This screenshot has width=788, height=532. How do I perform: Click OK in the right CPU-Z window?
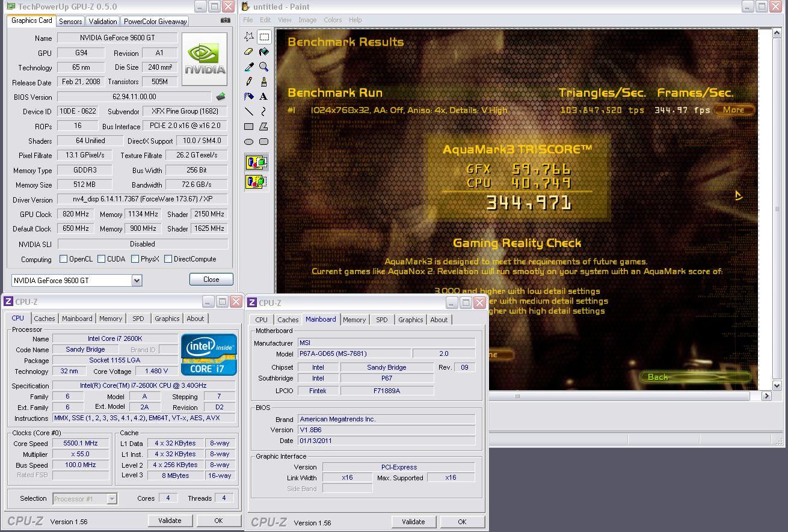click(462, 522)
